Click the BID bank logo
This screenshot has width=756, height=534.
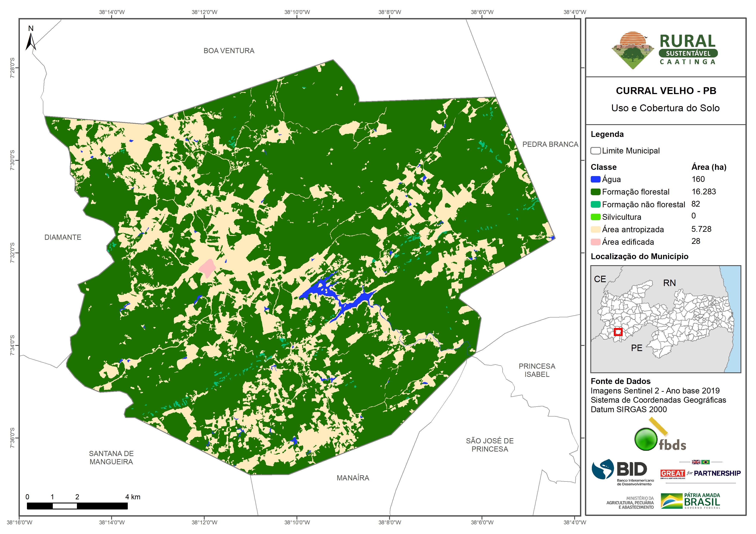pos(622,472)
